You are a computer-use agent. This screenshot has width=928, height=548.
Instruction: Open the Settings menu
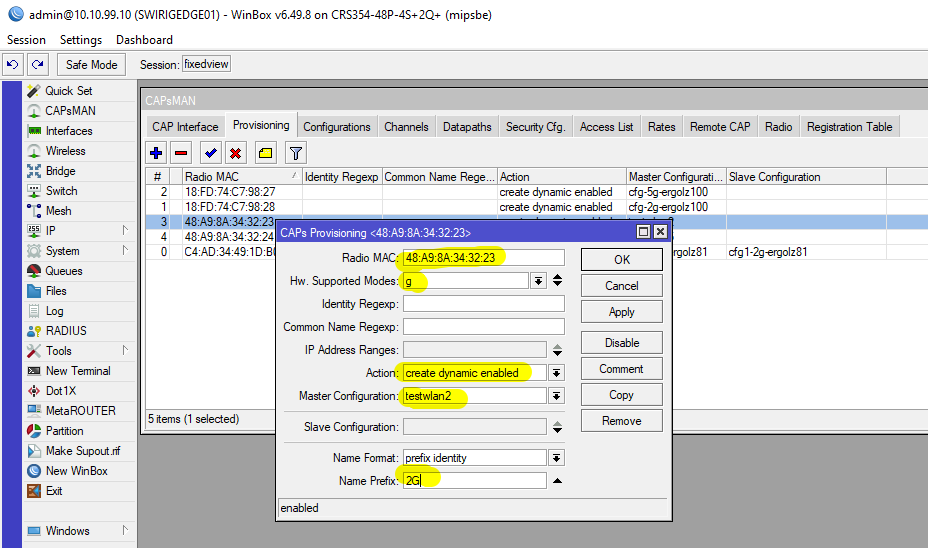click(81, 40)
